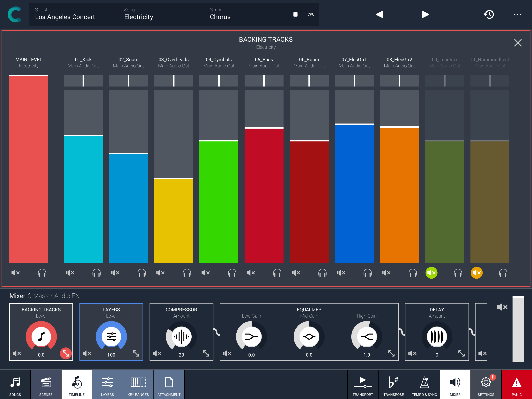Mute the 03_Overheads track

click(160, 273)
